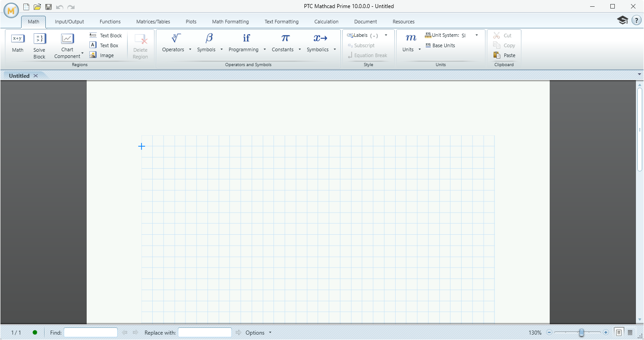Switch to the Matrices/Tables tab
Image resolution: width=644 pixels, height=340 pixels.
[x=153, y=21]
